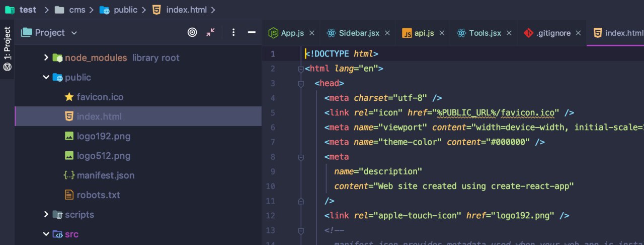Click the collapse all icon in Project panel

[x=210, y=33]
